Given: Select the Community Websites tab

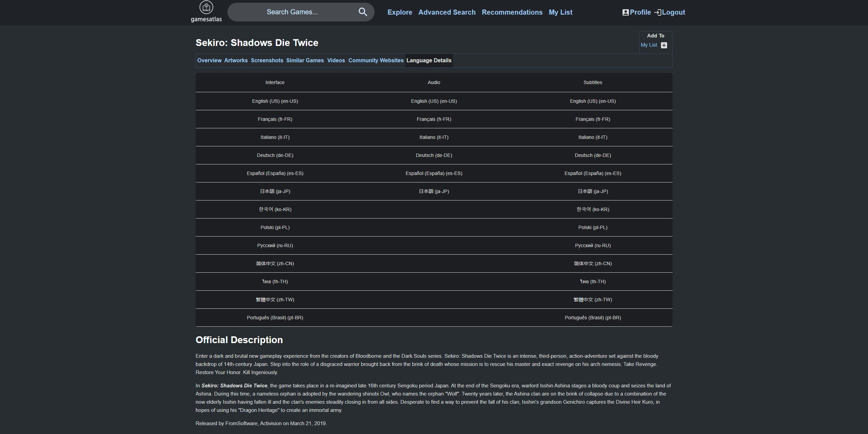Looking at the screenshot, I should click(x=376, y=60).
